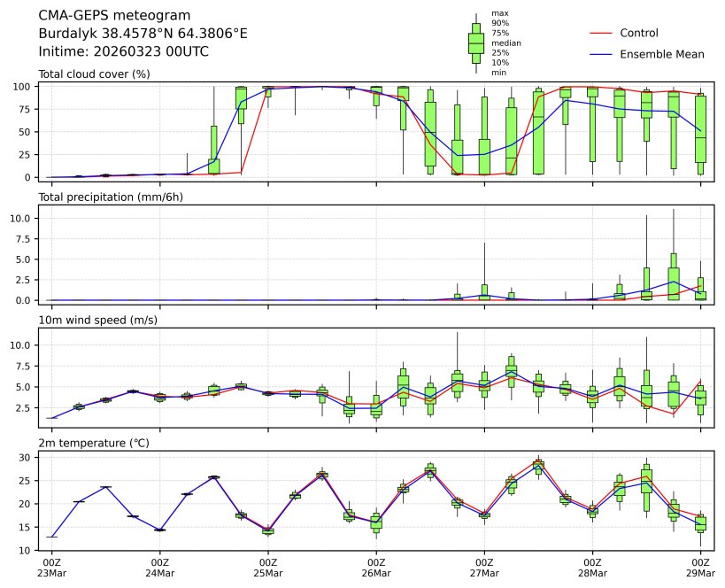Viewport: 725px width, 588px height.
Task: Click the blue Ensemble Mean legend line
Action: tap(600, 54)
